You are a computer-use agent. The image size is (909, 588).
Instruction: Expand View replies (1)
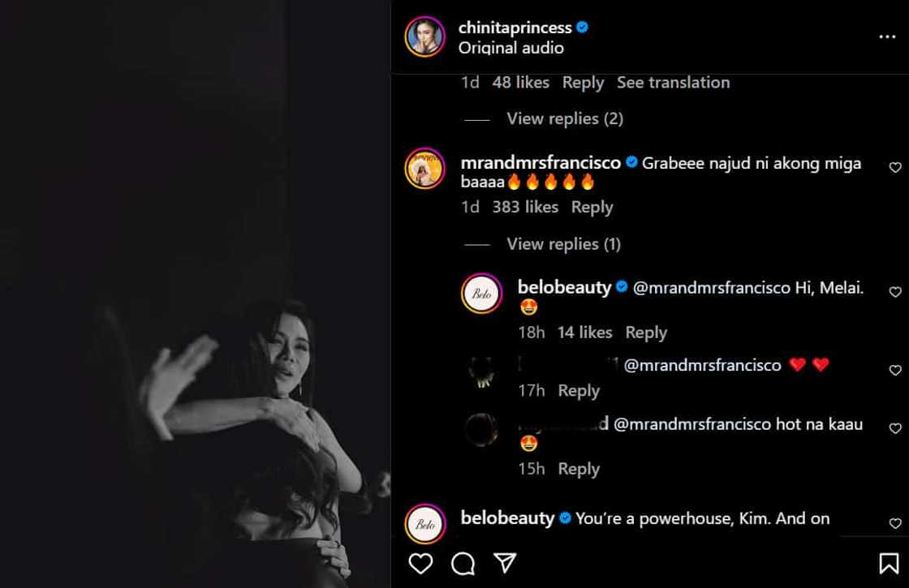pyautogui.click(x=563, y=244)
